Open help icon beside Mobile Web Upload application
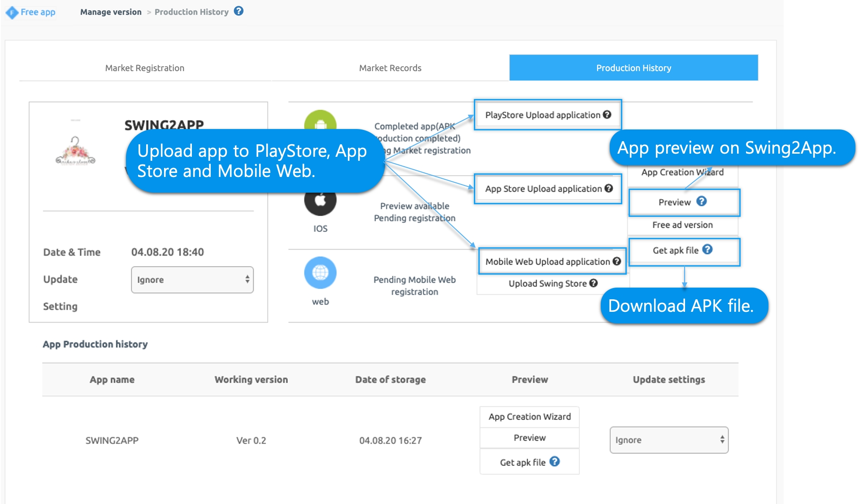Image resolution: width=859 pixels, height=504 pixels. [x=617, y=261]
